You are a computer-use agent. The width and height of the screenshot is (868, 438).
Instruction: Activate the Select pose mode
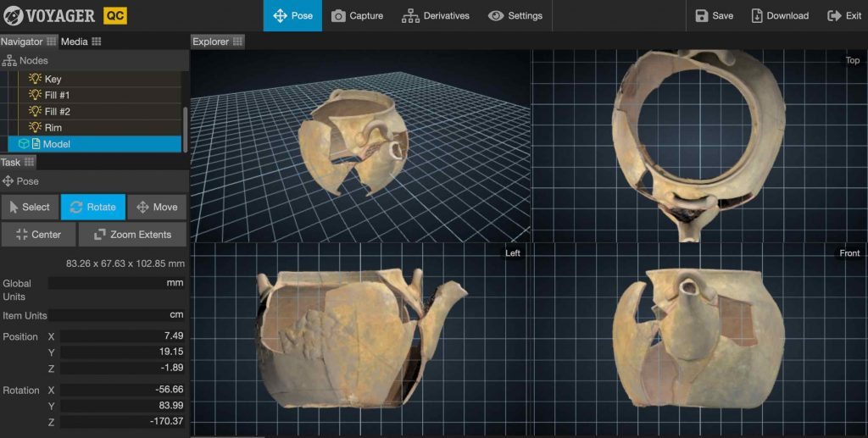30,207
